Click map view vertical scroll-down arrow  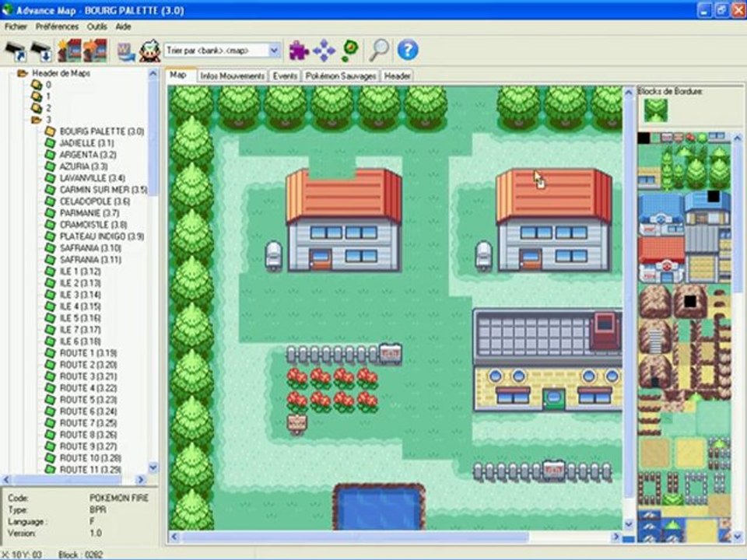[629, 523]
